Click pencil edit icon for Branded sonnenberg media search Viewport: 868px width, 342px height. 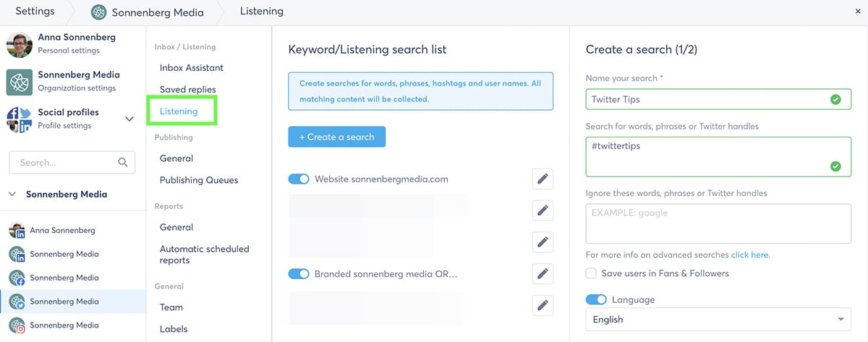pyautogui.click(x=542, y=274)
